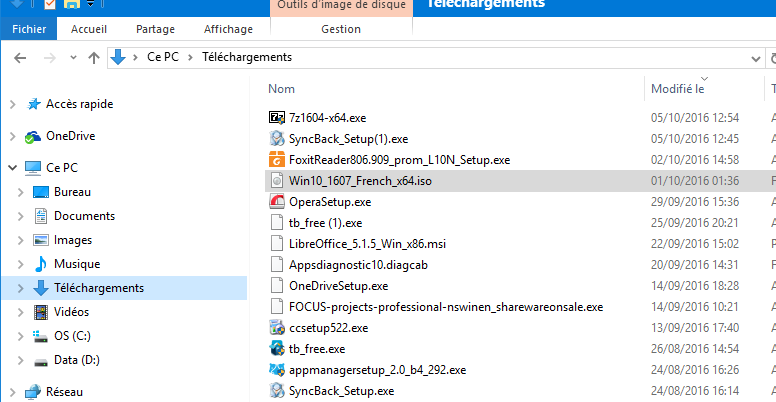Expand the OneDrive tree node

(x=13, y=137)
